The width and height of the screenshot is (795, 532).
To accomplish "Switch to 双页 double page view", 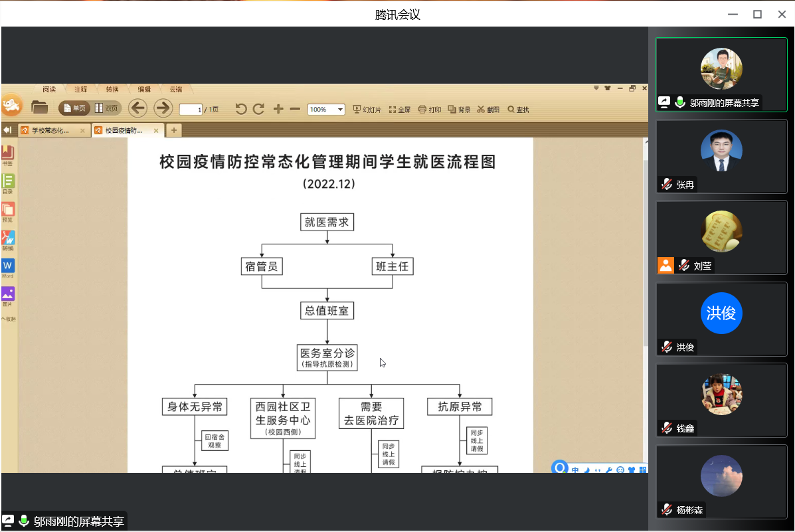I will [106, 108].
